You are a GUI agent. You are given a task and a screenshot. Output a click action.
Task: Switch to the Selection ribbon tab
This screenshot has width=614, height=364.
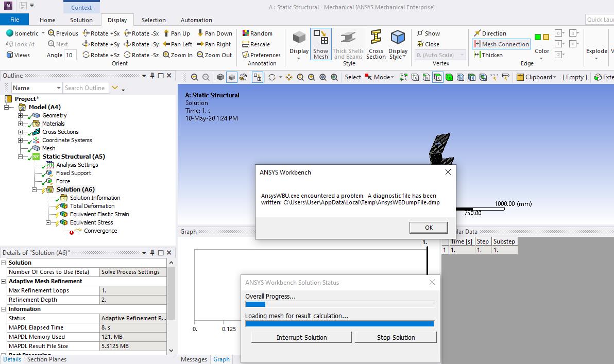point(153,20)
